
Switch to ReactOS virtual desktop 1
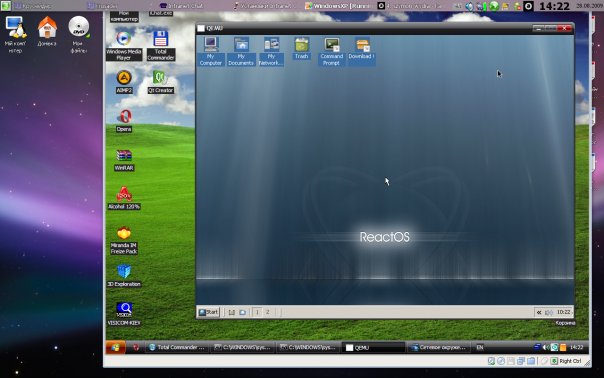point(257,312)
